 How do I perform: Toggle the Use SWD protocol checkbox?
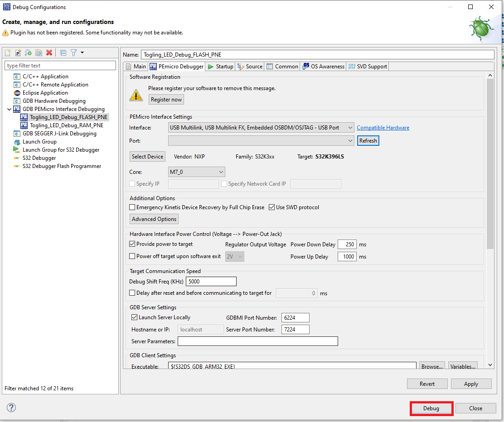[x=272, y=207]
